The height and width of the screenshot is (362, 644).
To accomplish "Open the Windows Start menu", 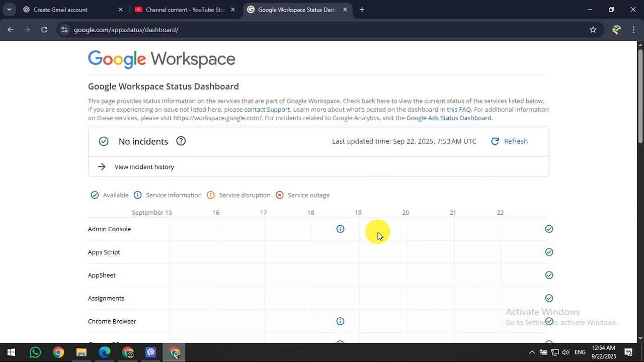I will click(x=11, y=352).
